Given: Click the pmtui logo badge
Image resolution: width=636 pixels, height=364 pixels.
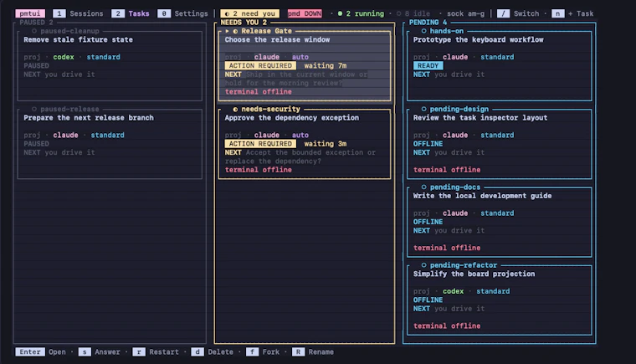Looking at the screenshot, I should 30,13.
